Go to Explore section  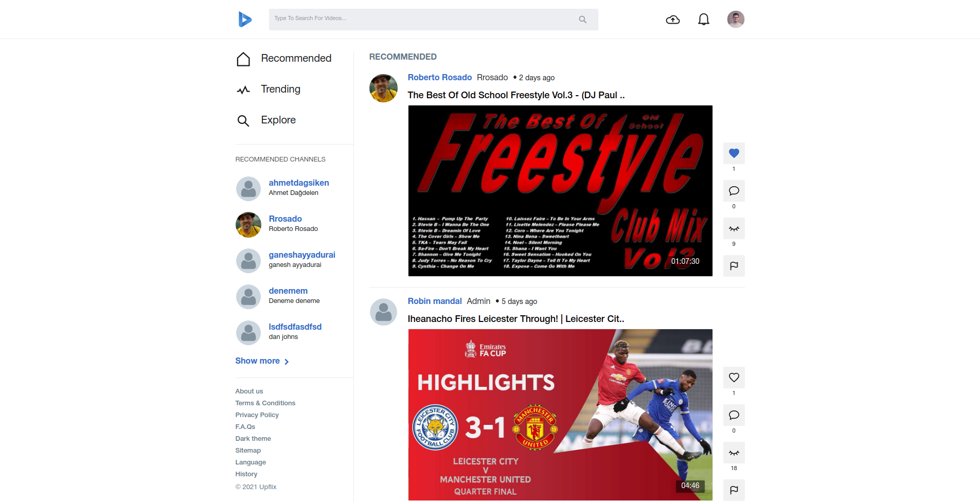coord(278,120)
